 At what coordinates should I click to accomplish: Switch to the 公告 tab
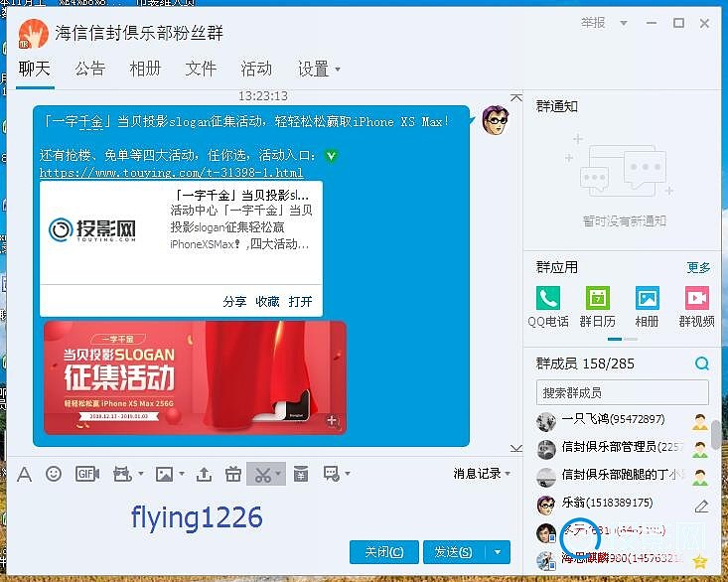click(90, 70)
